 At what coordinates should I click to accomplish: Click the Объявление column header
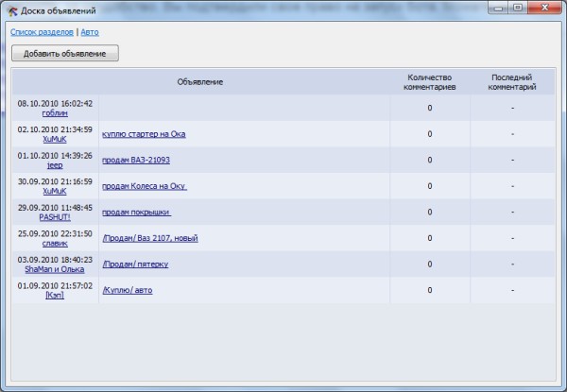point(200,82)
